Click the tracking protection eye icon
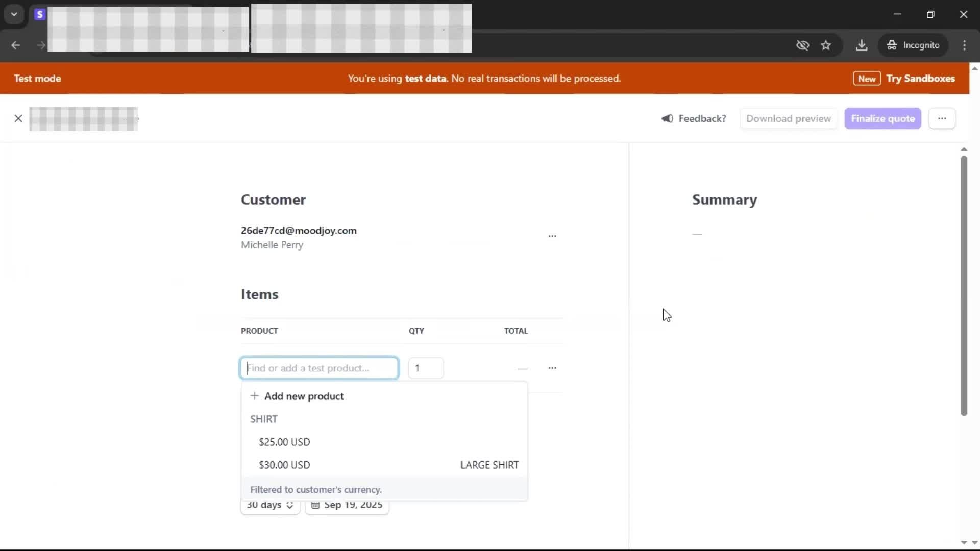The image size is (980, 551). click(x=802, y=45)
